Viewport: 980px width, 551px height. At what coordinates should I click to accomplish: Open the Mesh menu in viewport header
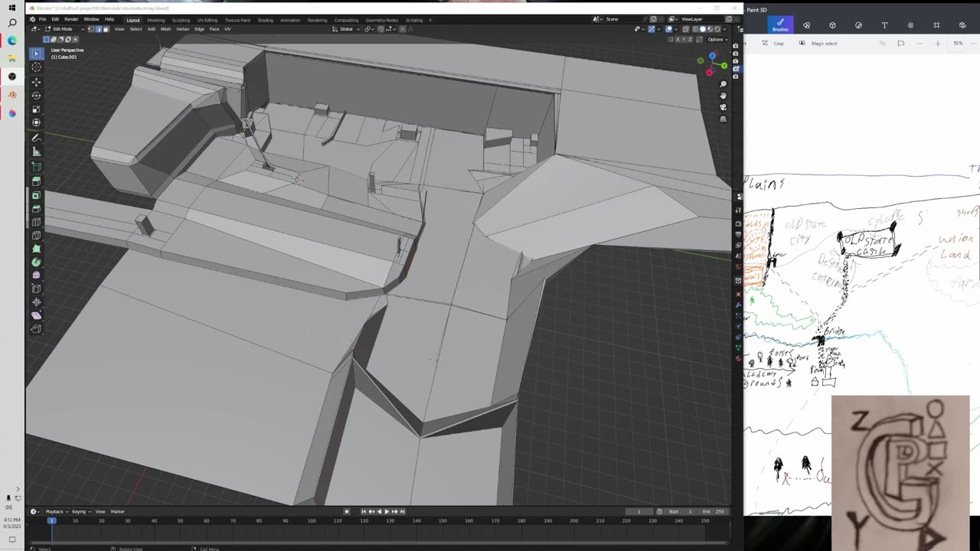[165, 29]
